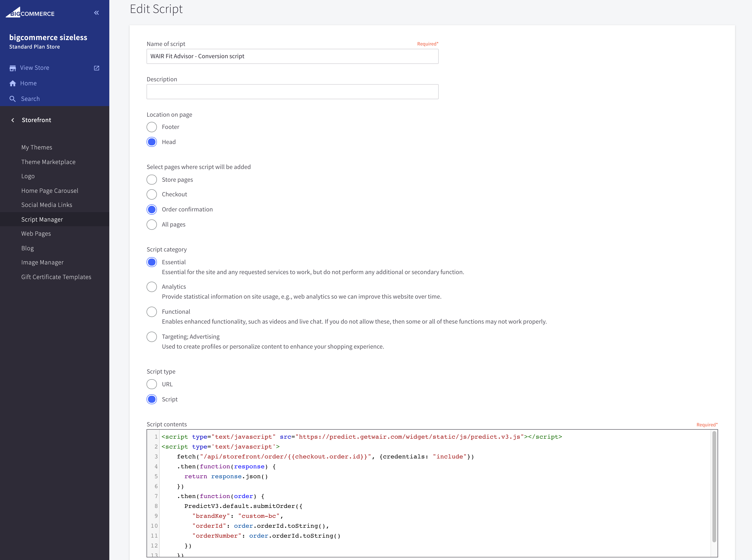This screenshot has height=560, width=752.
Task: Click code line with brandKey custom-bc
Action: (238, 516)
